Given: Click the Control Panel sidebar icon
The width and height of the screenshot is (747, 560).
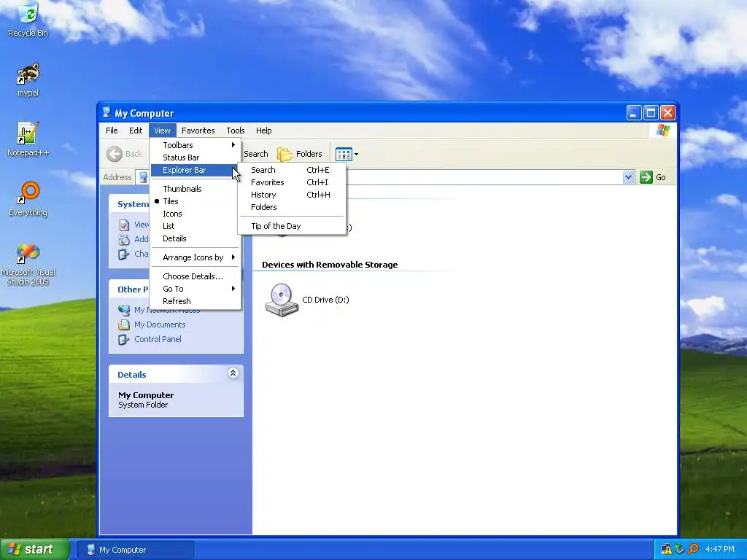Looking at the screenshot, I should coord(124,340).
